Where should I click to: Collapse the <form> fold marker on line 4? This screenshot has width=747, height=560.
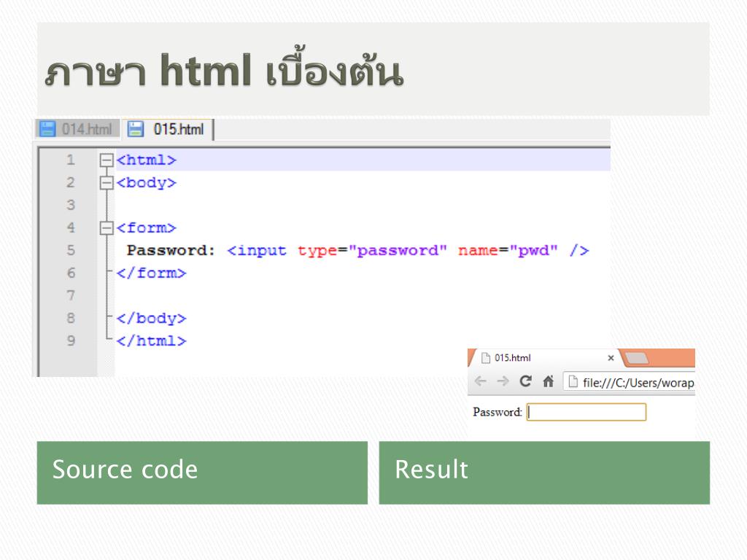pos(107,228)
